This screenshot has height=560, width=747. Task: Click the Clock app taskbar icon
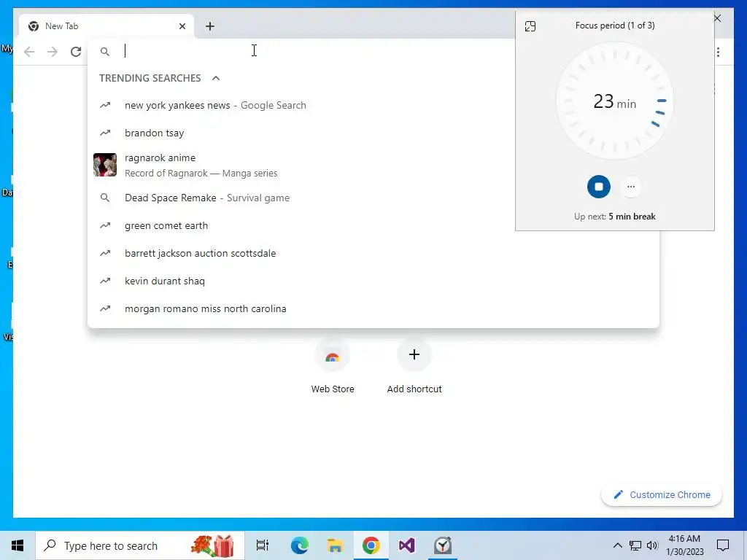[x=443, y=545]
